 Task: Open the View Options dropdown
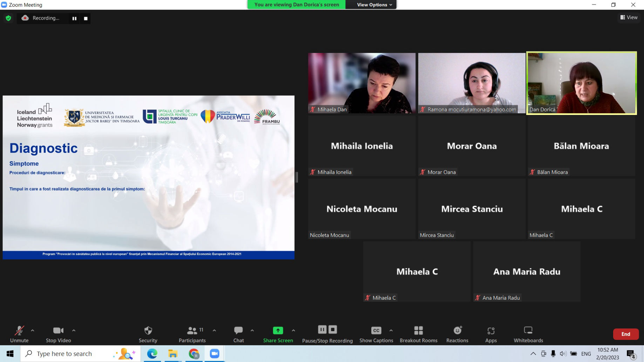tap(374, 5)
